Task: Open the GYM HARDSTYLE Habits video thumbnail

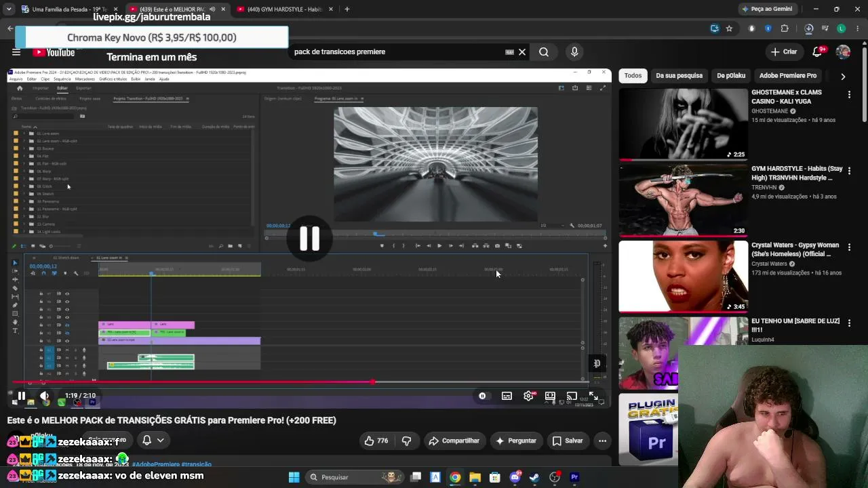Action: [683, 201]
